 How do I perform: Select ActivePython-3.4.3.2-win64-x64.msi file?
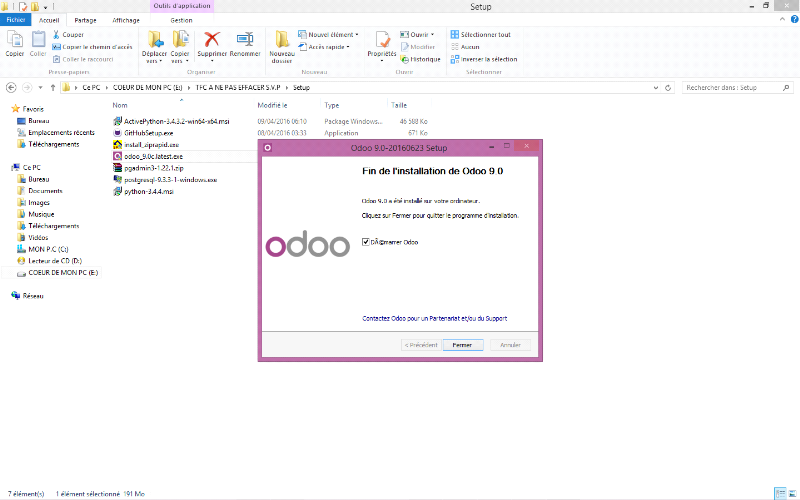coord(177,121)
